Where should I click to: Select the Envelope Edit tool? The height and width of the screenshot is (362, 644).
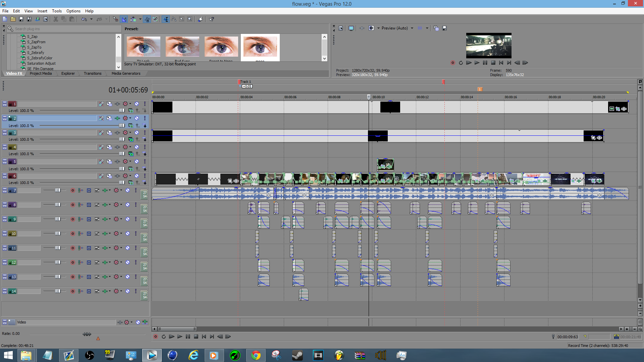174,19
